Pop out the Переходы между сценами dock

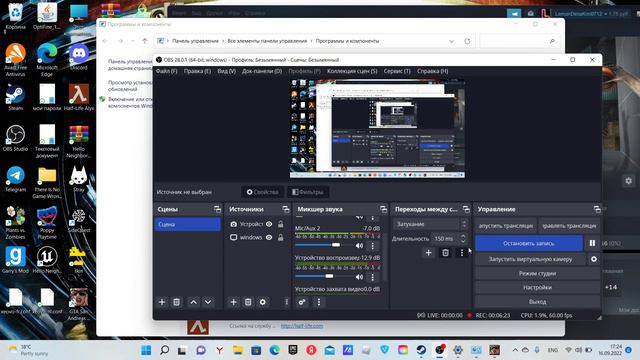point(466,209)
